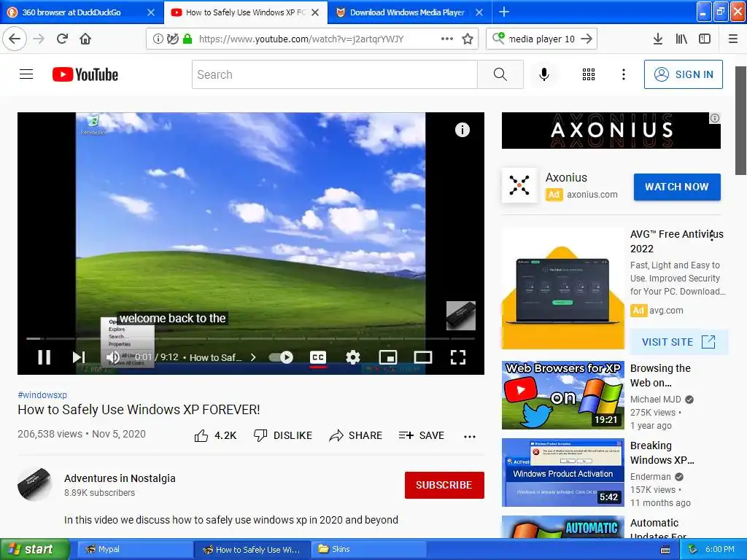The height and width of the screenshot is (560, 747).
Task: Open YouTube settings three-dot menu
Action: (x=623, y=74)
